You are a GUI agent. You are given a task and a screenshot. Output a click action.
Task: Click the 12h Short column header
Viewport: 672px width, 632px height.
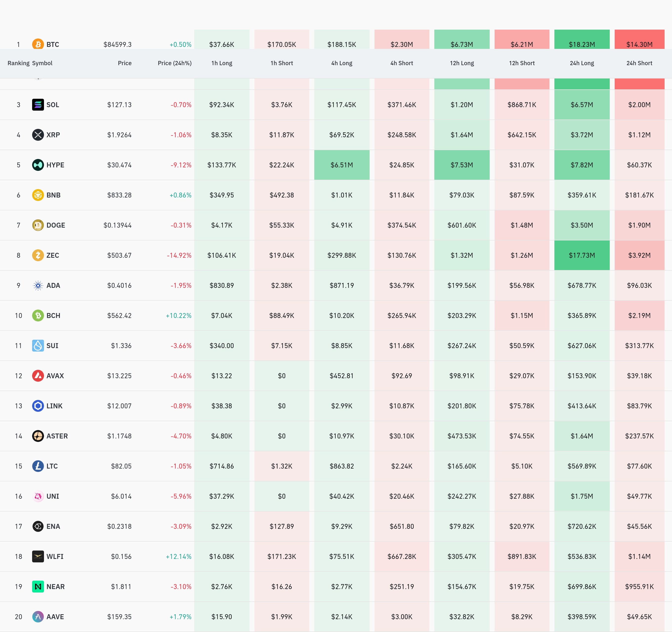[522, 63]
